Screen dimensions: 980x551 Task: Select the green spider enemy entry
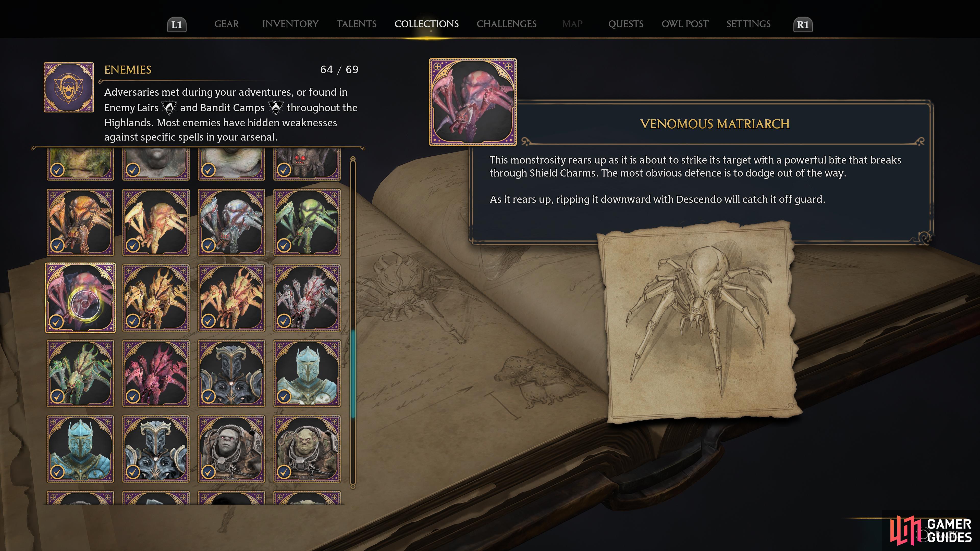tap(307, 222)
